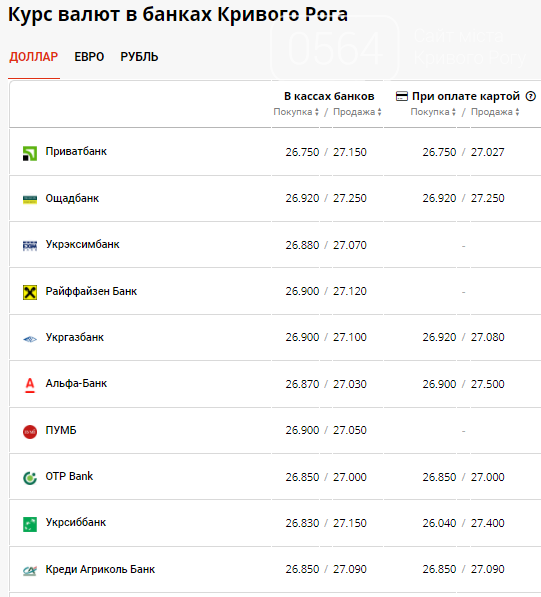Image resolution: width=541 pixels, height=597 pixels.
Task: Click the Райффайзен Банк yellow logo
Action: coord(30,292)
